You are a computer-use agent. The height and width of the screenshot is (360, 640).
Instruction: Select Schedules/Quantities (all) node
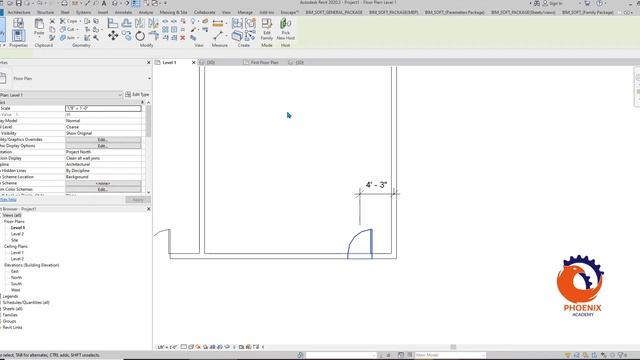tap(26, 302)
